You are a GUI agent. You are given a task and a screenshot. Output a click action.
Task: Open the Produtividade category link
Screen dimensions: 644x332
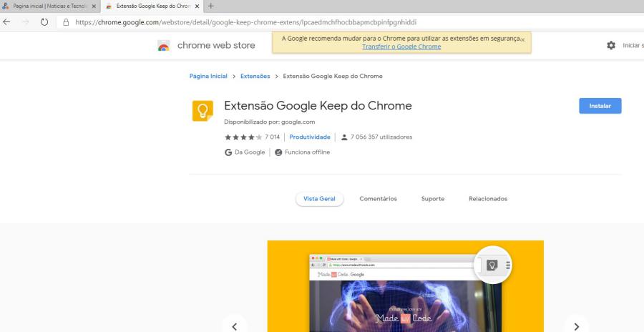coord(310,137)
